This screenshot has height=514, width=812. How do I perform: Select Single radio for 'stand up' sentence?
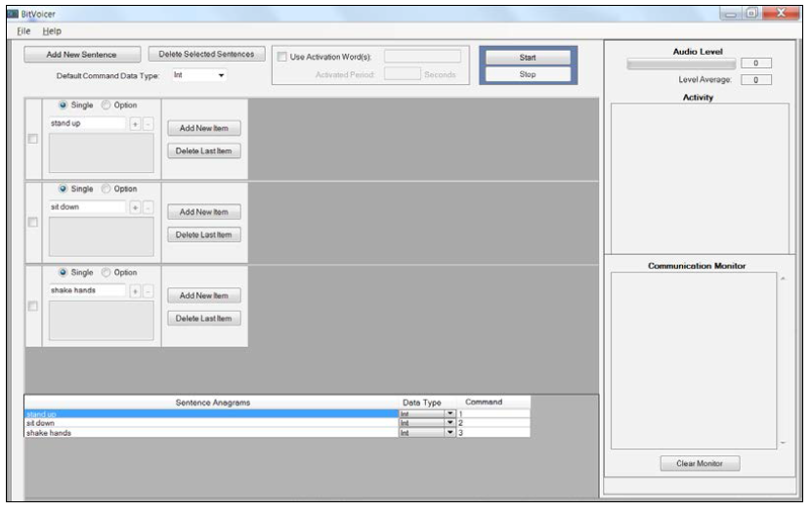click(63, 106)
